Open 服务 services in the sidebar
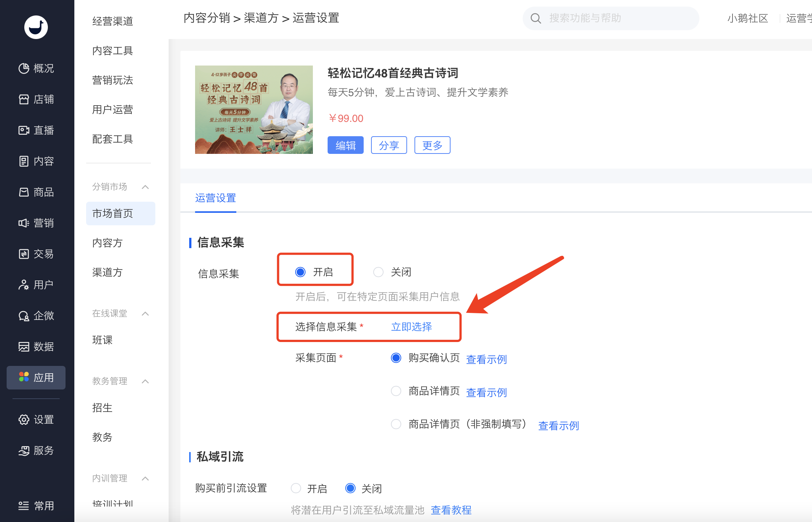Image resolution: width=812 pixels, height=522 pixels. (x=36, y=451)
